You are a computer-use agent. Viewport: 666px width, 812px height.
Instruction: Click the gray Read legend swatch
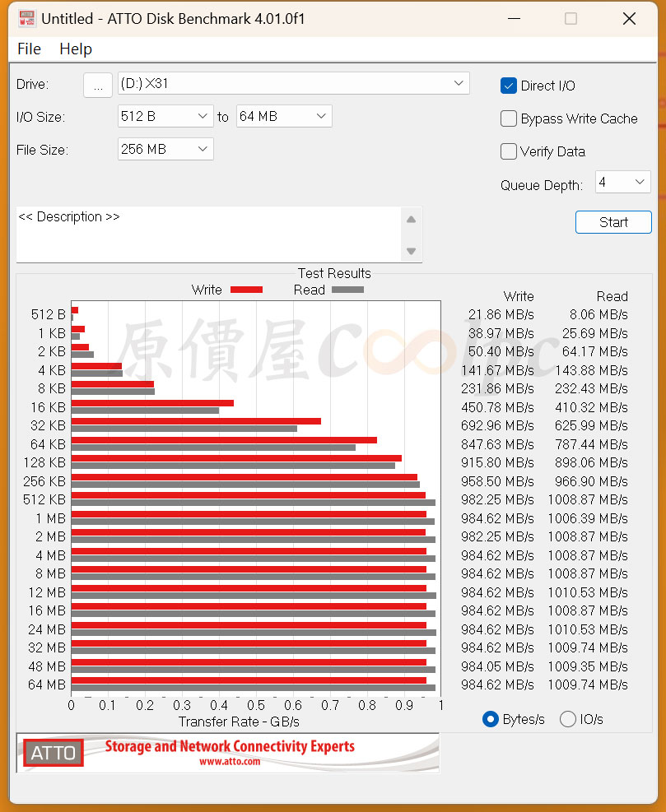pos(347,290)
